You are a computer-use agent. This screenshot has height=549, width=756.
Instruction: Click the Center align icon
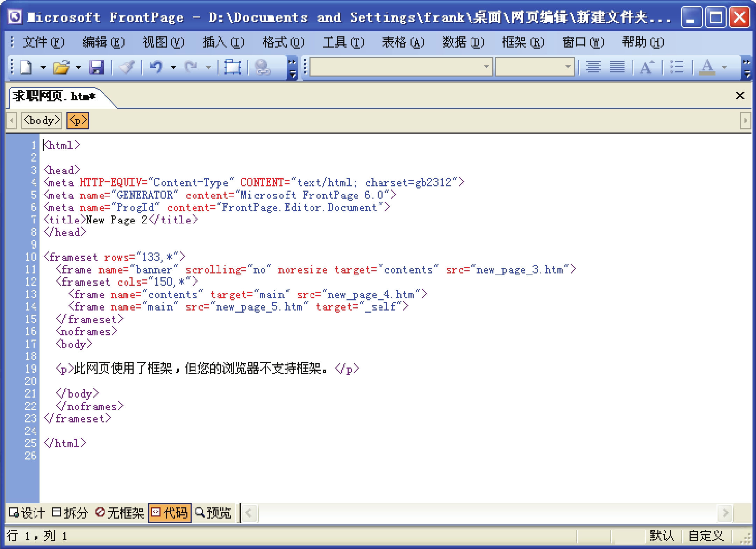click(x=593, y=67)
